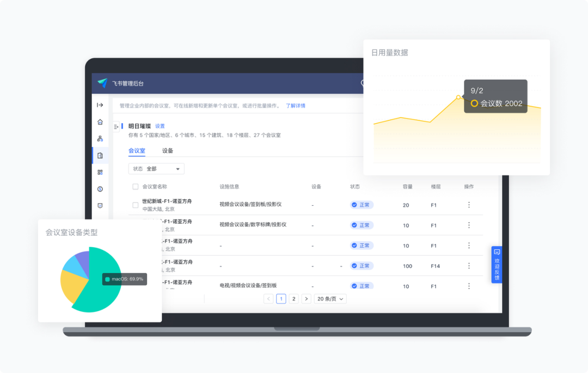
Task: Click the Feishu paper-plane logo
Action: 102,83
